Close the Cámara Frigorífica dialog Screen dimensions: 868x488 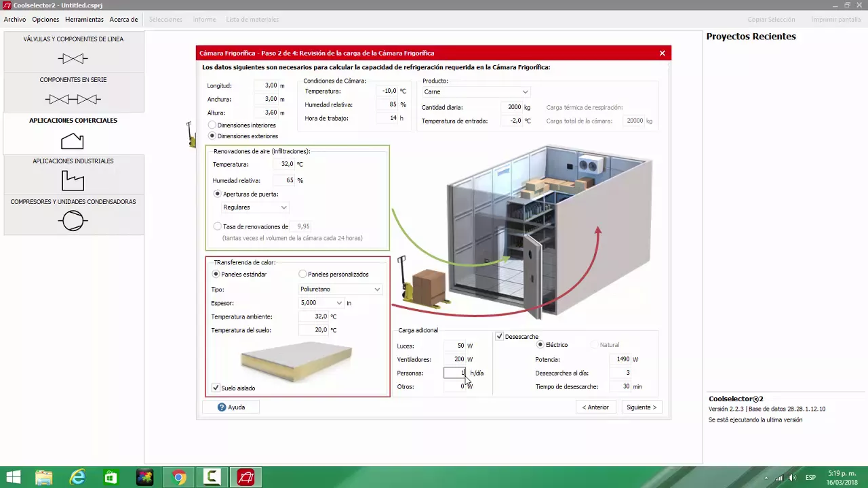pos(663,53)
